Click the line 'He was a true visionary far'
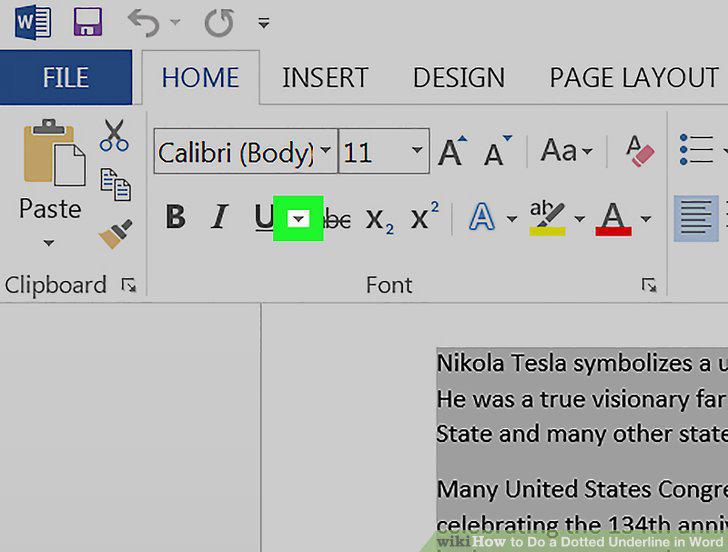Screen dimensions: 728x552 tap(582, 399)
